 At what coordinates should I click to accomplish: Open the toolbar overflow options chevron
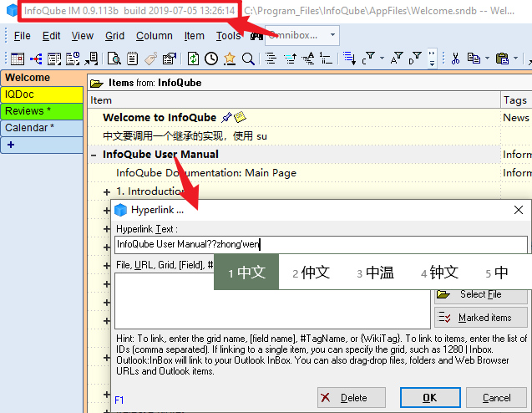point(432,59)
